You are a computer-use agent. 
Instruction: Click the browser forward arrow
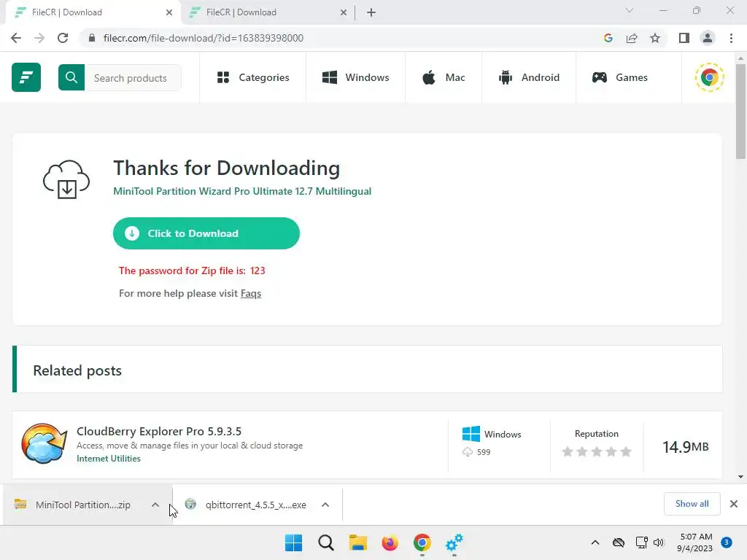pos(39,38)
